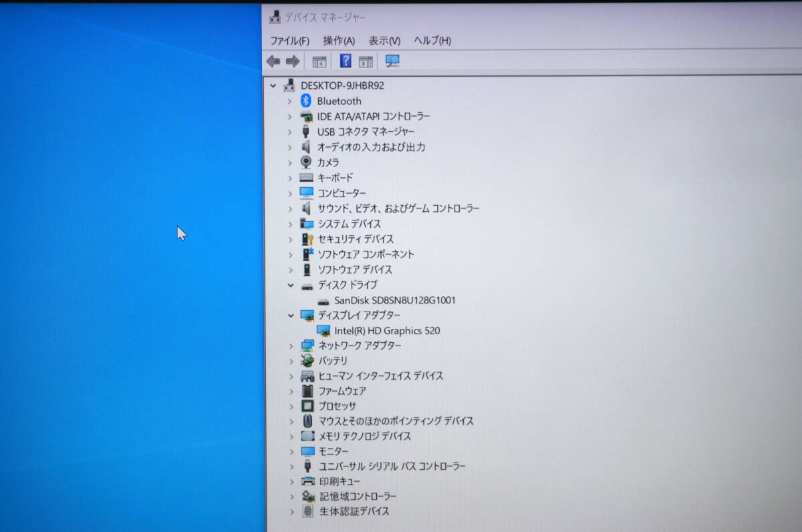Click the Back navigation arrow
This screenshot has width=802, height=532.
click(x=273, y=61)
